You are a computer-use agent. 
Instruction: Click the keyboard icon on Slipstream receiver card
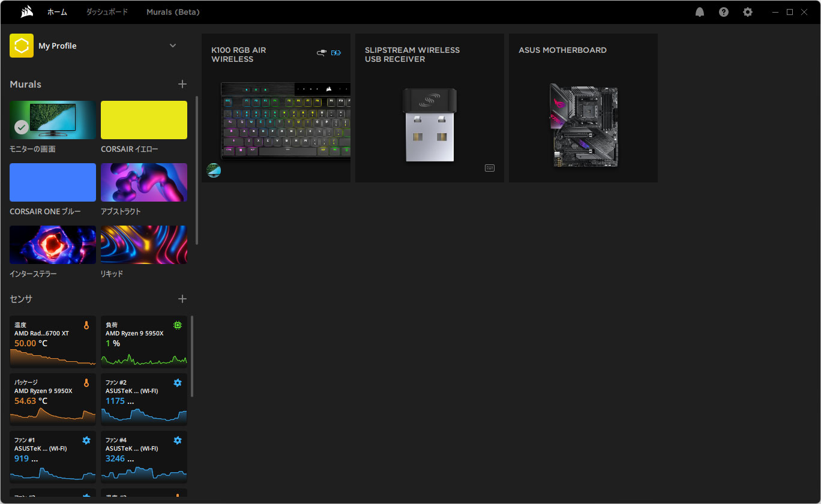click(x=490, y=168)
